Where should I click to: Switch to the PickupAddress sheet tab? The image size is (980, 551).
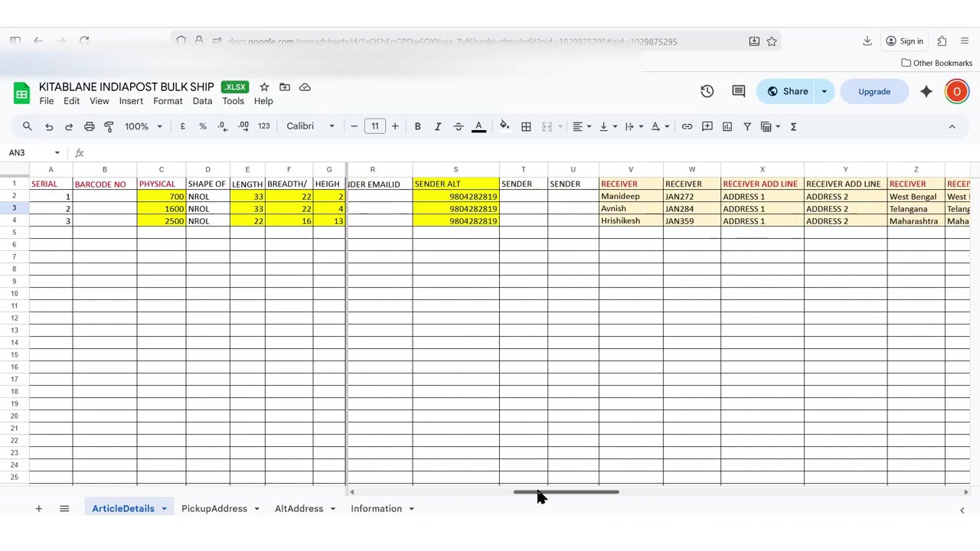[214, 508]
